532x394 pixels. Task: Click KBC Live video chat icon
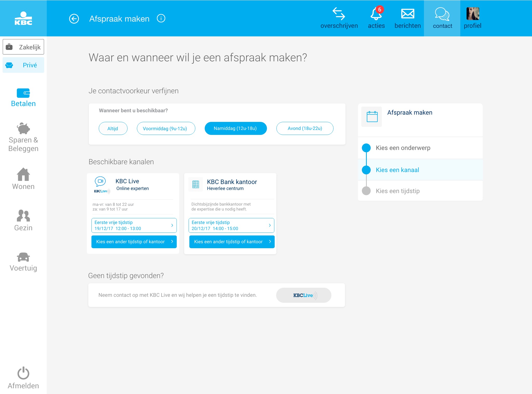click(100, 181)
